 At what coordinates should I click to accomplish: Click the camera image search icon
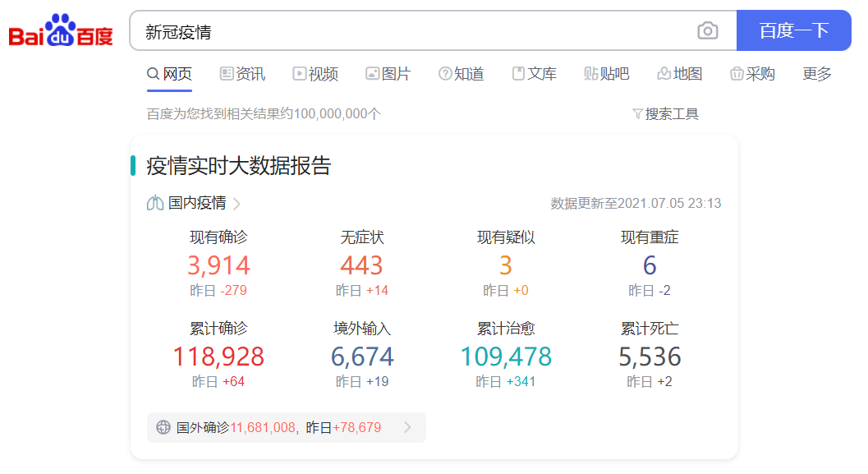(707, 31)
